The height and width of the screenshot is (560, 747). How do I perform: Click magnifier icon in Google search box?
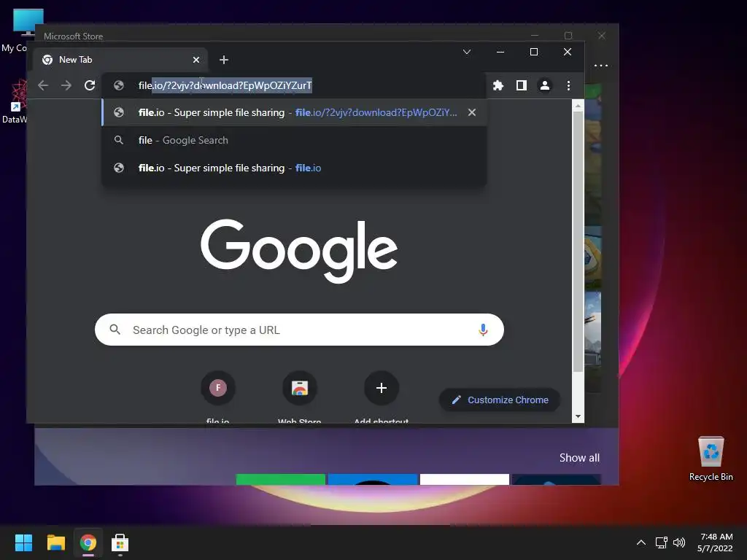[115, 329]
